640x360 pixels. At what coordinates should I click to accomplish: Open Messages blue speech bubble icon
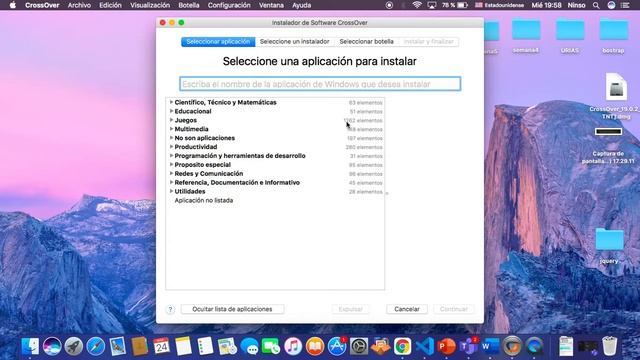pos(249,347)
